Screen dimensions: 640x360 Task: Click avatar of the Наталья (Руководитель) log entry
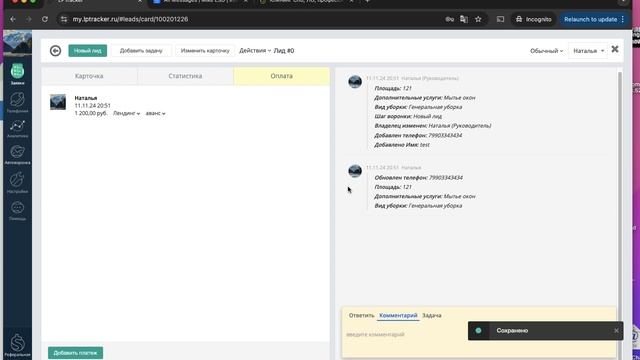click(355, 82)
